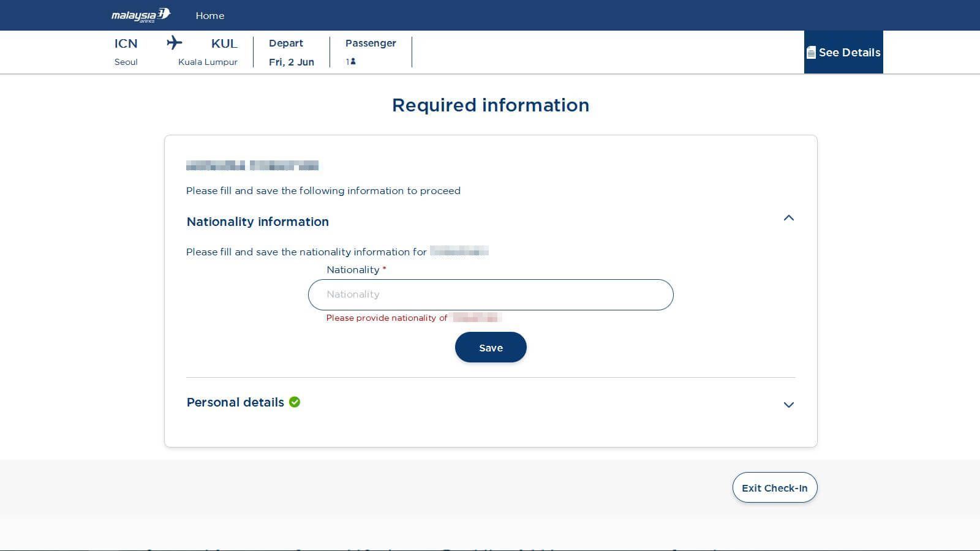980x551 pixels.
Task: Collapse the Nationality information section chevron
Action: pyautogui.click(x=788, y=218)
